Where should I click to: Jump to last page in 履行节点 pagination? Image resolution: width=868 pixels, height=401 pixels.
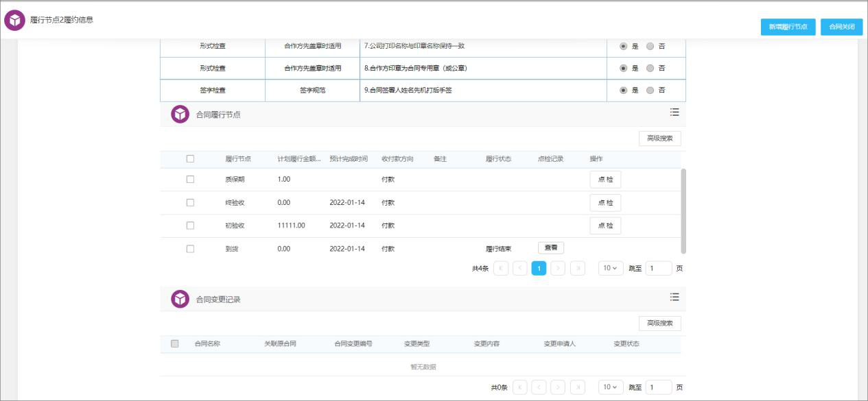point(577,269)
